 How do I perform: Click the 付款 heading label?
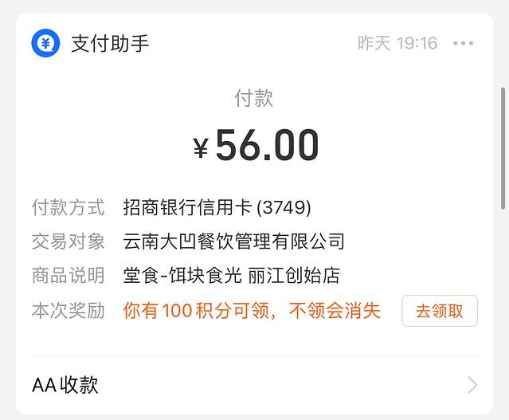[254, 98]
